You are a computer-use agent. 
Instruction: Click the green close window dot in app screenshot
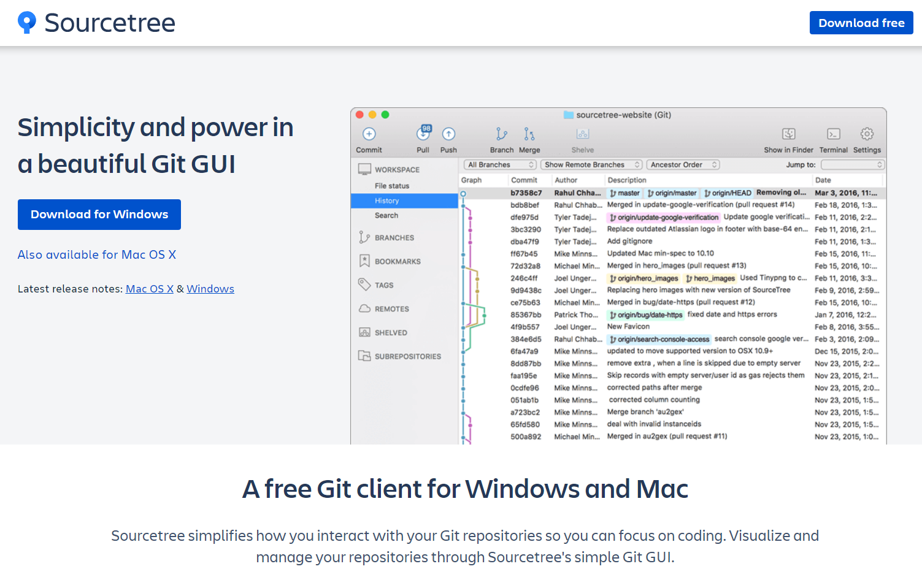[x=385, y=115]
